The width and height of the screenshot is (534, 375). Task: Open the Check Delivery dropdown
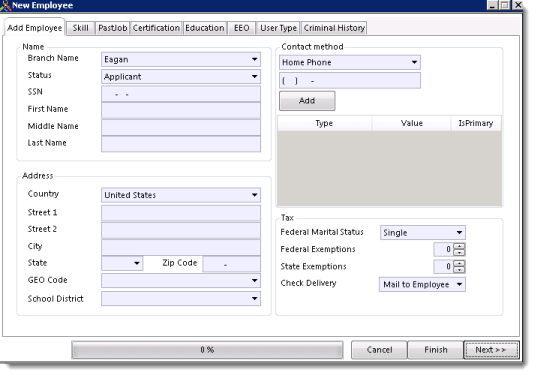pos(459,284)
